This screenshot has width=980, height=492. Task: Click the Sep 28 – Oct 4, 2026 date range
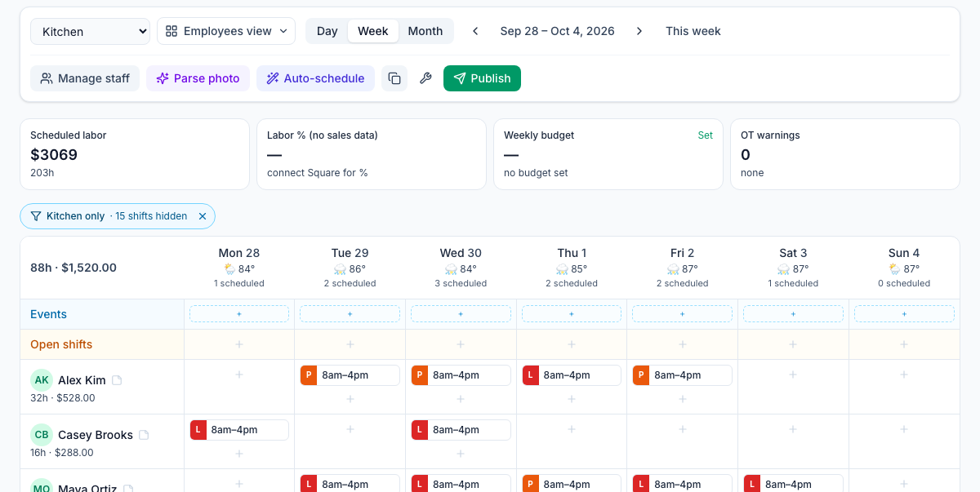click(558, 31)
